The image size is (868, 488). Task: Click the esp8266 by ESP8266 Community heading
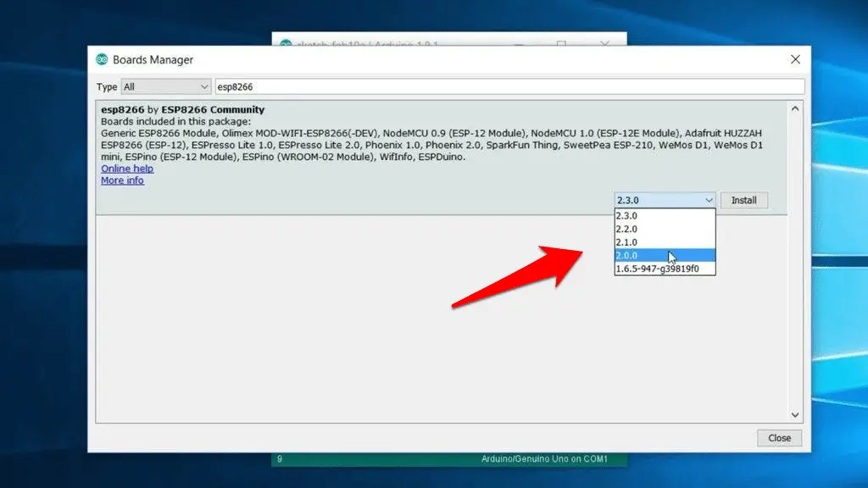(183, 109)
